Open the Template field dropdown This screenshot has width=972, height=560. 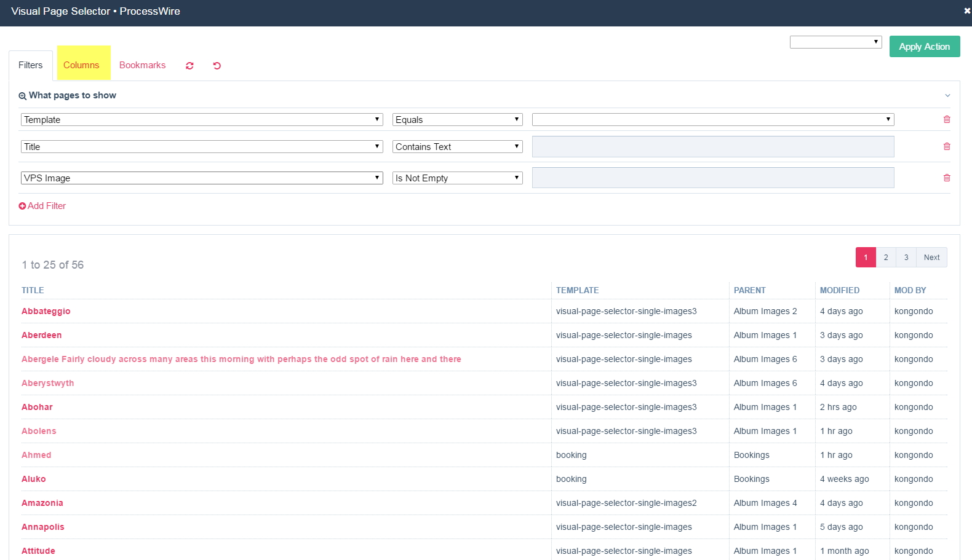click(202, 119)
